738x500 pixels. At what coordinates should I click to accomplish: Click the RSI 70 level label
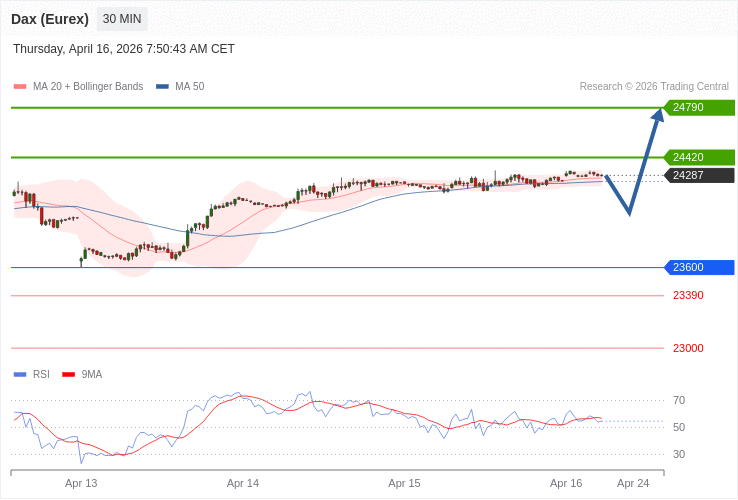tap(679, 400)
